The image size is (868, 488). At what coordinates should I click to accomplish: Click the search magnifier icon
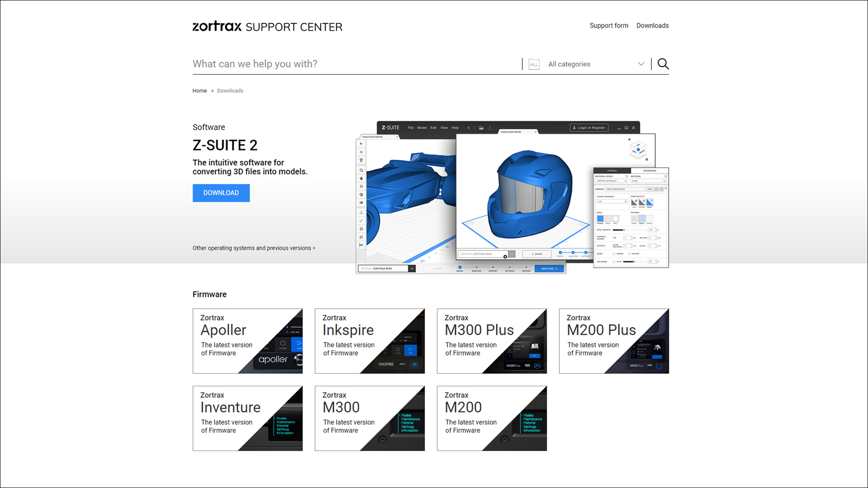point(663,64)
